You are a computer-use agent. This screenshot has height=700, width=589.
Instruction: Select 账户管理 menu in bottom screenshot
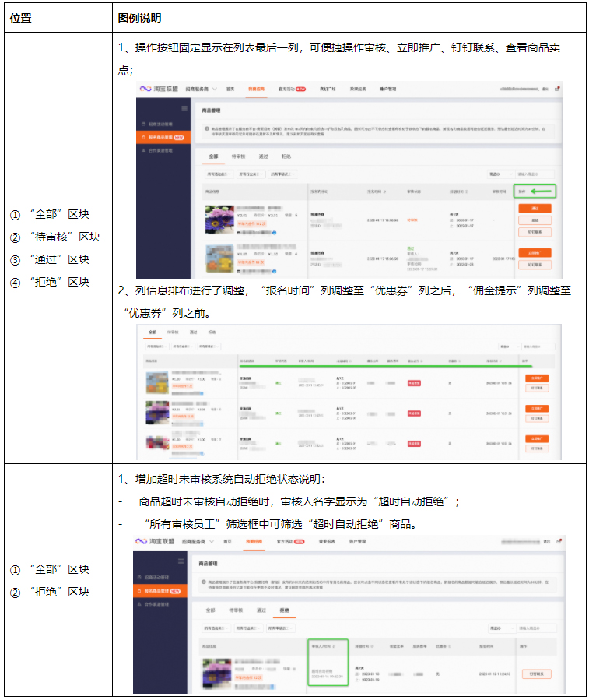357,541
